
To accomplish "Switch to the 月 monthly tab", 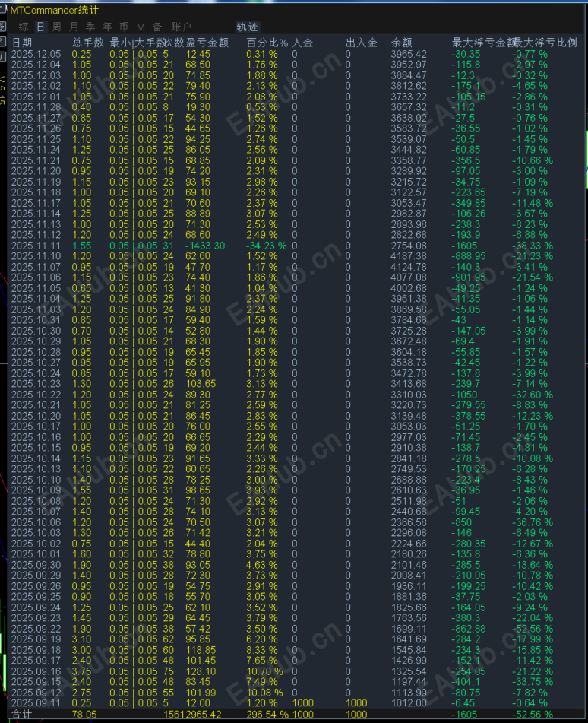I will pos(74,27).
